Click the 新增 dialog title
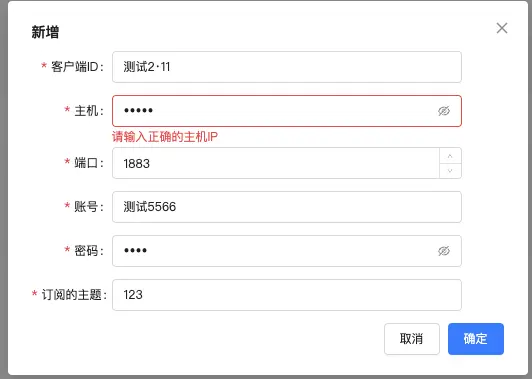532x379 pixels. click(x=45, y=32)
